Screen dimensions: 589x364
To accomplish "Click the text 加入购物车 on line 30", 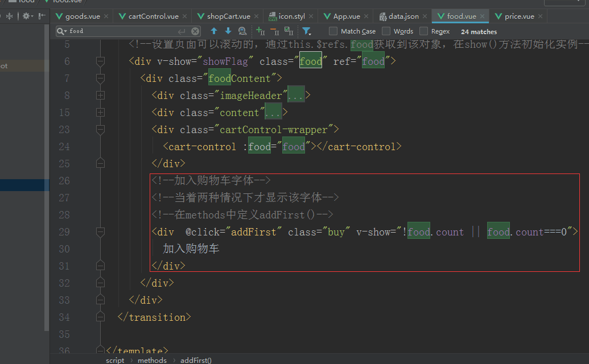I will pyautogui.click(x=191, y=249).
